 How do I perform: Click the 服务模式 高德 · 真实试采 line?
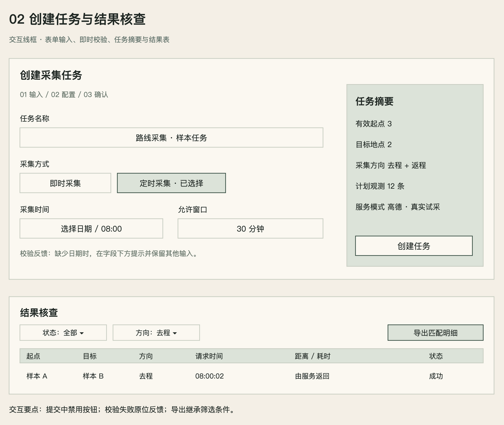pos(398,207)
